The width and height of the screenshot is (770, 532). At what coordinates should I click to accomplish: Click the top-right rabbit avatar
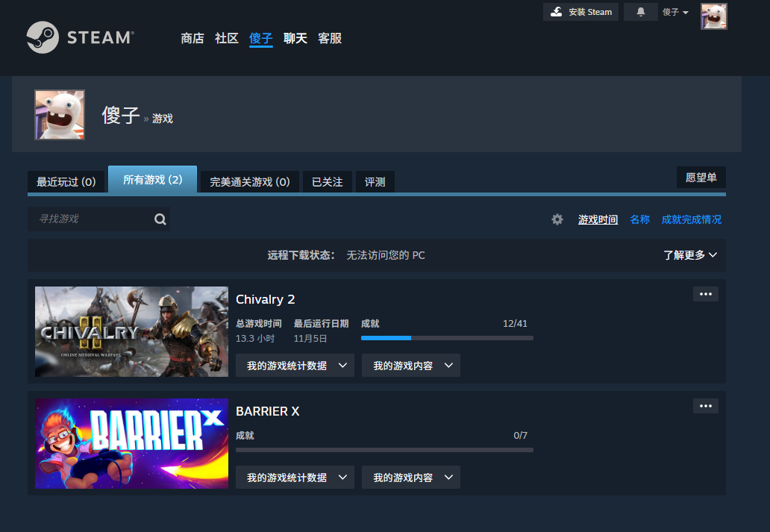tap(713, 16)
